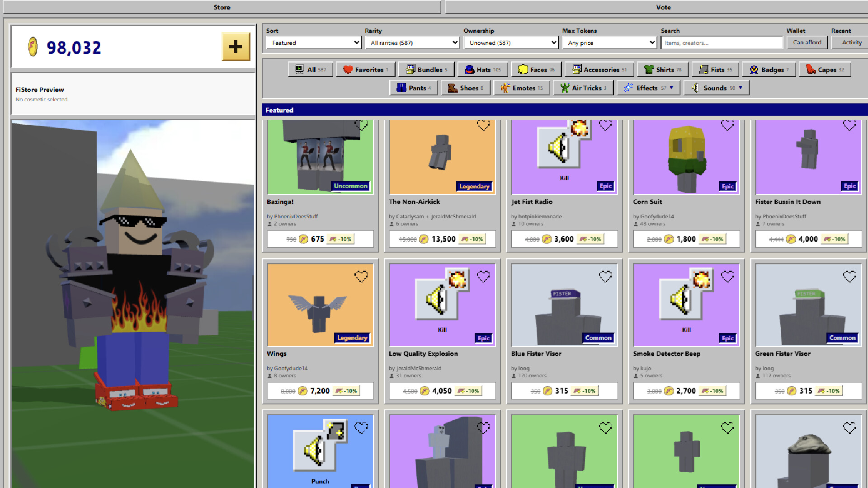Open the Max Tokens dropdown
Image resolution: width=868 pixels, height=488 pixels.
pos(609,43)
